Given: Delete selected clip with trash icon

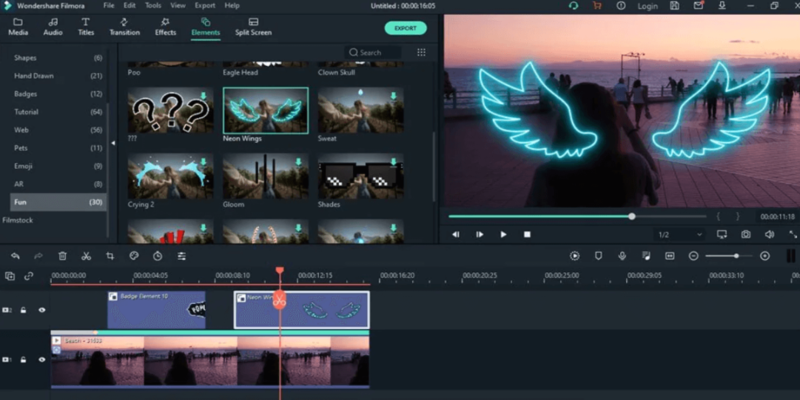Looking at the screenshot, I should pyautogui.click(x=62, y=256).
